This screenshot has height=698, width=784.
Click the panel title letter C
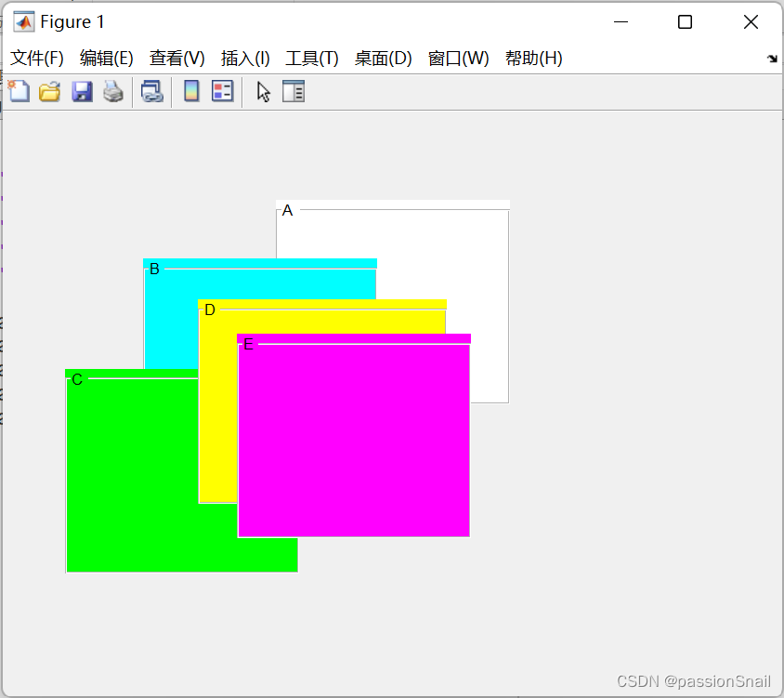(77, 380)
